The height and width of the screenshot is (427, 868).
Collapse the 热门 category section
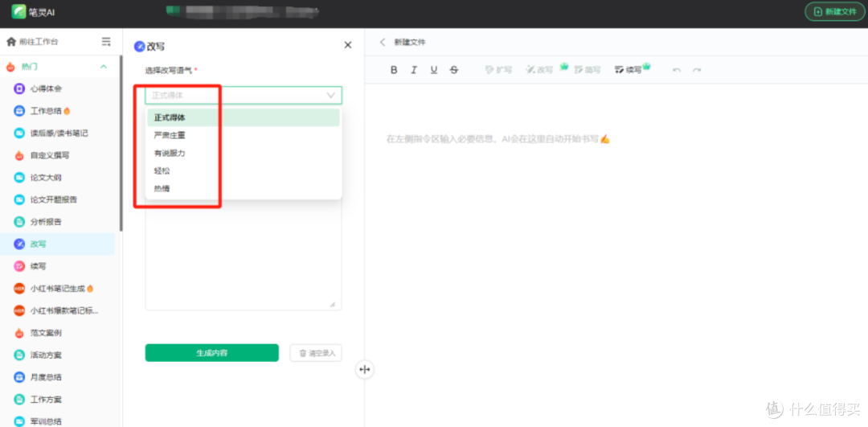coord(104,67)
